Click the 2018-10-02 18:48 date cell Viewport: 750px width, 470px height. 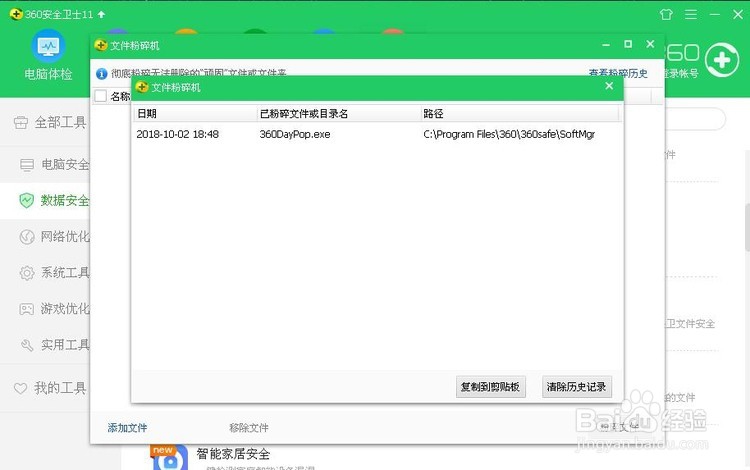[x=177, y=134]
